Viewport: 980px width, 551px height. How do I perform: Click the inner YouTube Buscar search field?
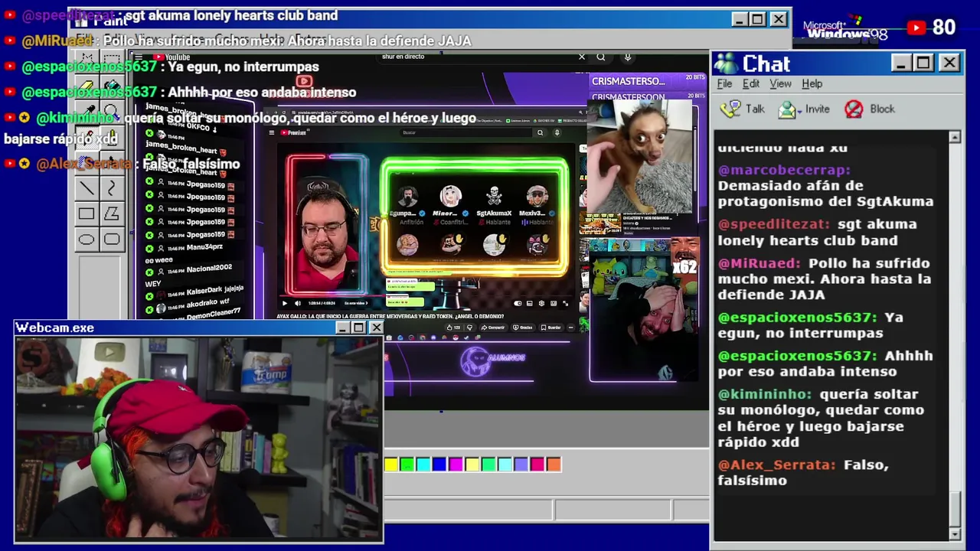(x=467, y=132)
